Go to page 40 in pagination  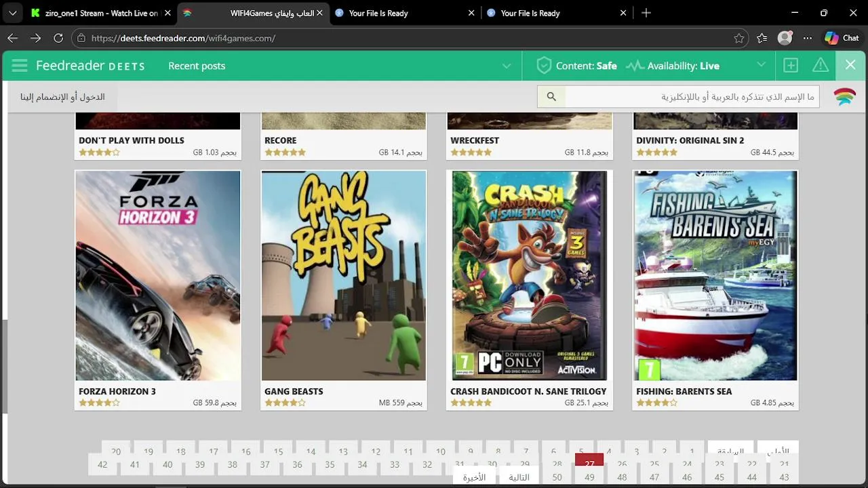[167, 465]
